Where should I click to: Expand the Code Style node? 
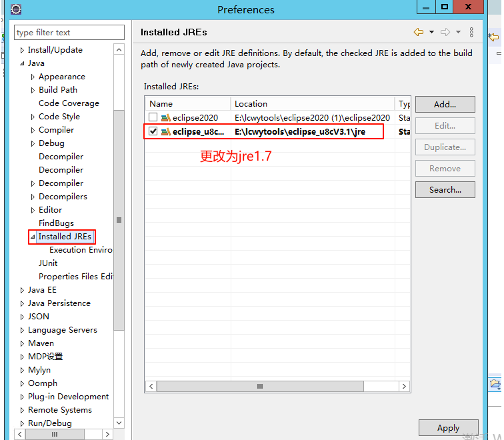[33, 117]
